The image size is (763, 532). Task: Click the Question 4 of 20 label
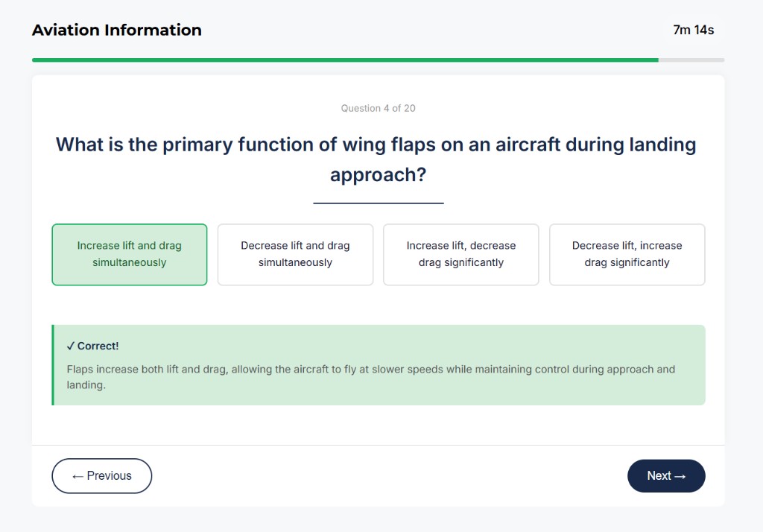pyautogui.click(x=378, y=108)
